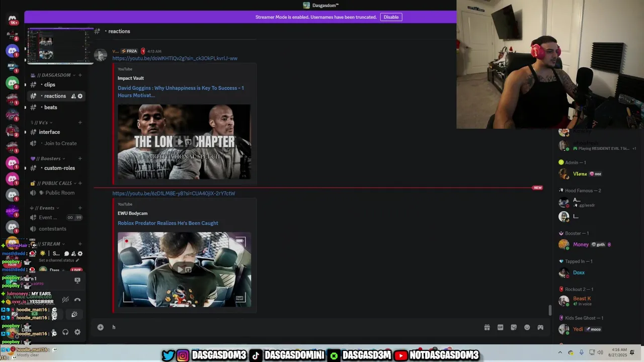Click the plus attach button in message bar

tap(101, 327)
